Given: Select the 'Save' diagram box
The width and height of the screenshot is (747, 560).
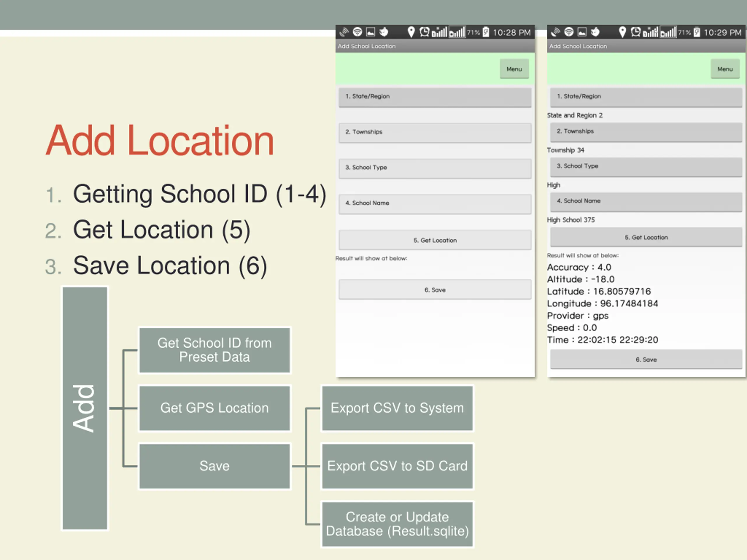Looking at the screenshot, I should (x=214, y=466).
